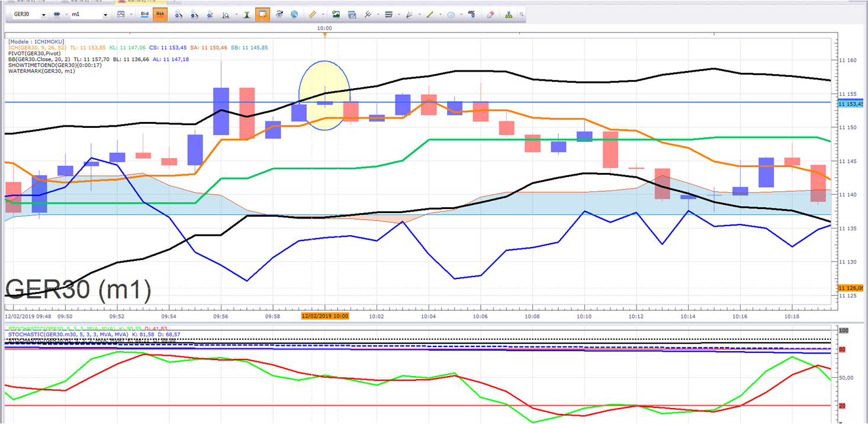Click the blue globe icon
Screen dimensions: 868x424
click(x=294, y=14)
